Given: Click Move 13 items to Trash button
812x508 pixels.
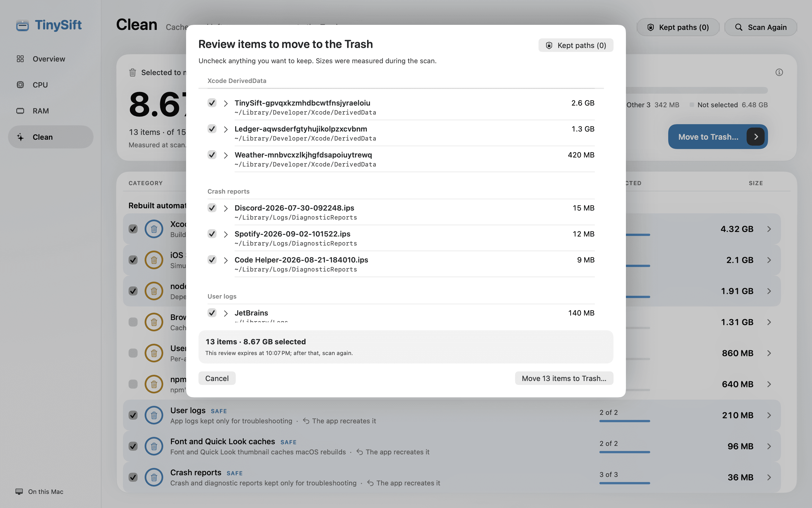Looking at the screenshot, I should click(564, 378).
